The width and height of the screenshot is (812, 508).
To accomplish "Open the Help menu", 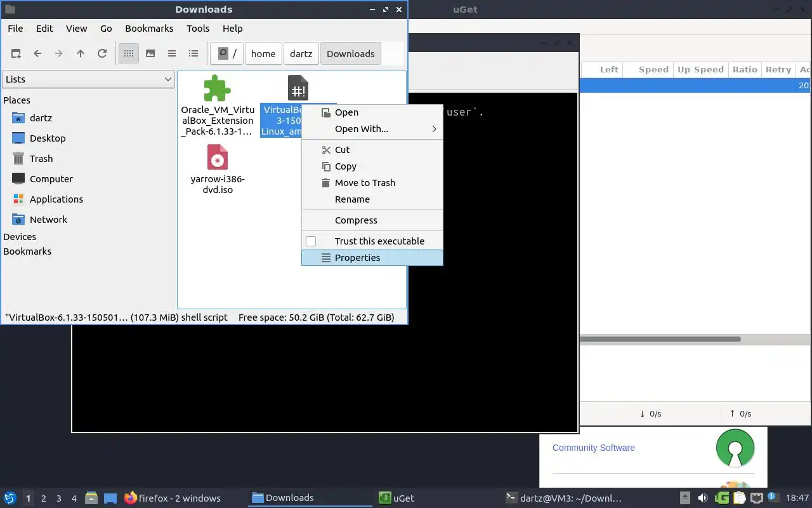I will 233,29.
